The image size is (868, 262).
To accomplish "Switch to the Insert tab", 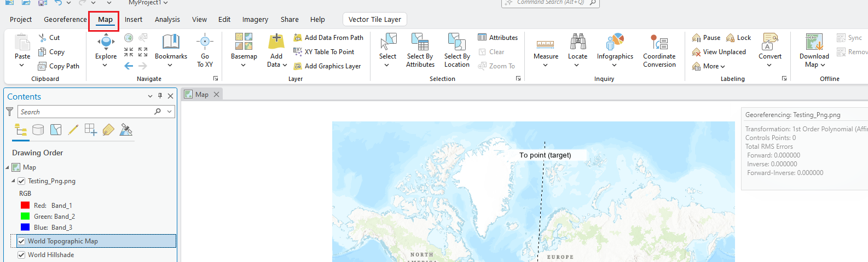I will (133, 19).
